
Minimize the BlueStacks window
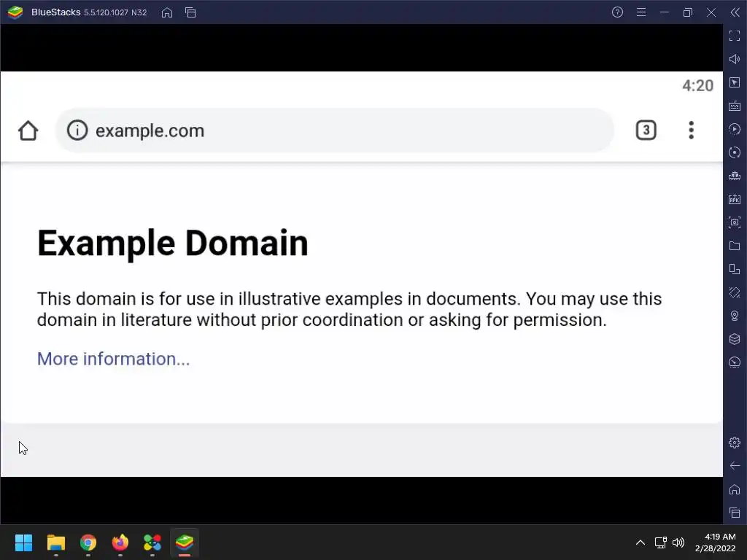click(x=665, y=12)
